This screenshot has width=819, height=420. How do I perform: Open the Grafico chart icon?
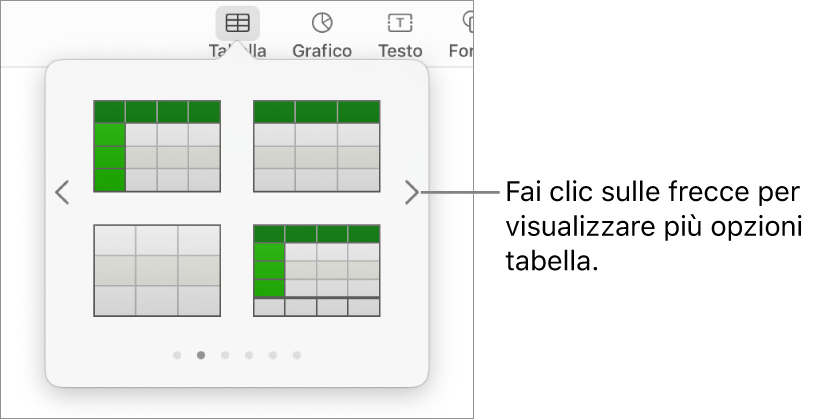click(322, 23)
